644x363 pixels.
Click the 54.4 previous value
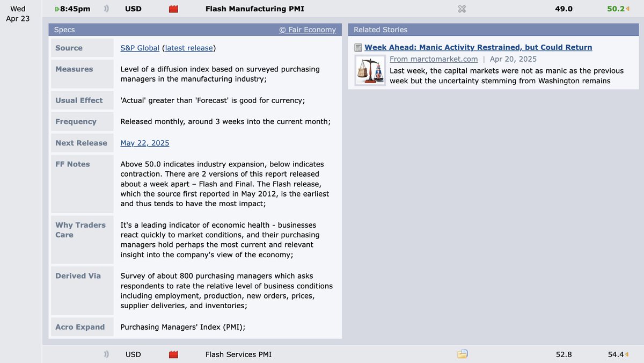[x=616, y=354]
